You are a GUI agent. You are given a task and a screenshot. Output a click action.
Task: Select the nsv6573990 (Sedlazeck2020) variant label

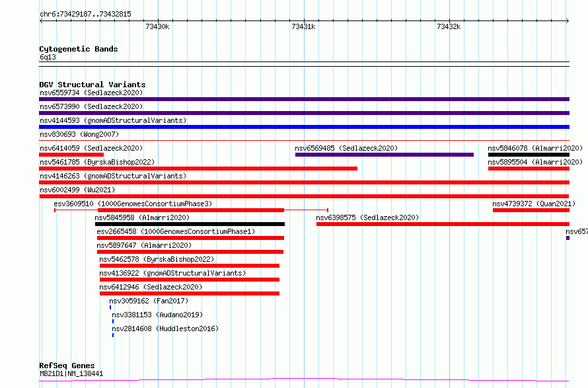(x=91, y=106)
